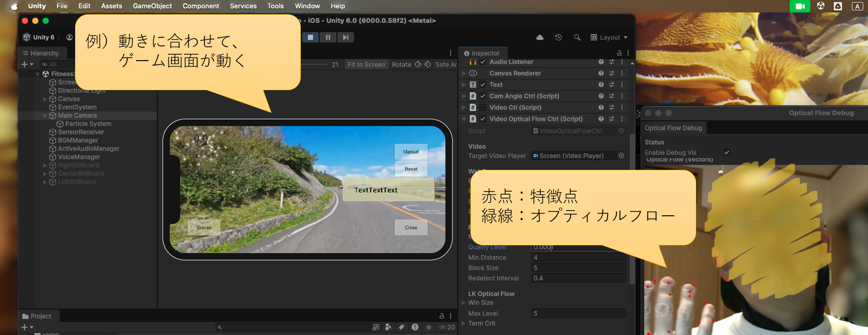Open the object picker for Target Video Player
This screenshot has height=335, width=868.
pyautogui.click(x=621, y=156)
